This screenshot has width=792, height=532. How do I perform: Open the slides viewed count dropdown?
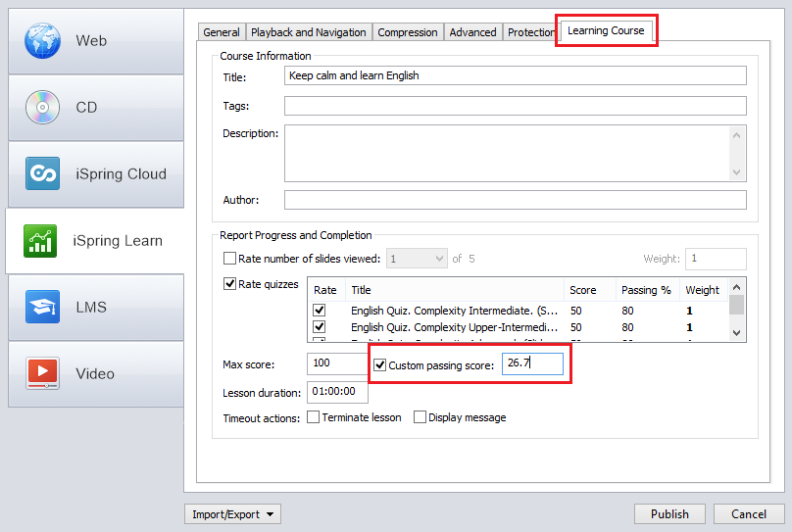click(417, 259)
